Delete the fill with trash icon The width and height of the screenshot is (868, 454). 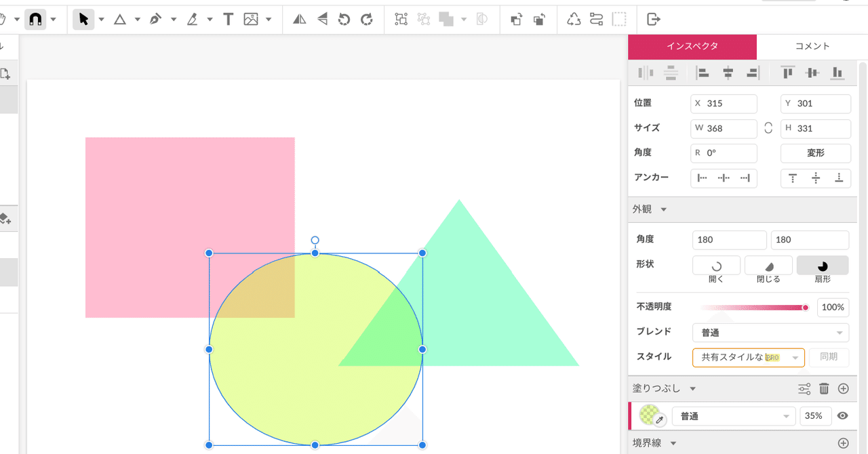tap(824, 388)
